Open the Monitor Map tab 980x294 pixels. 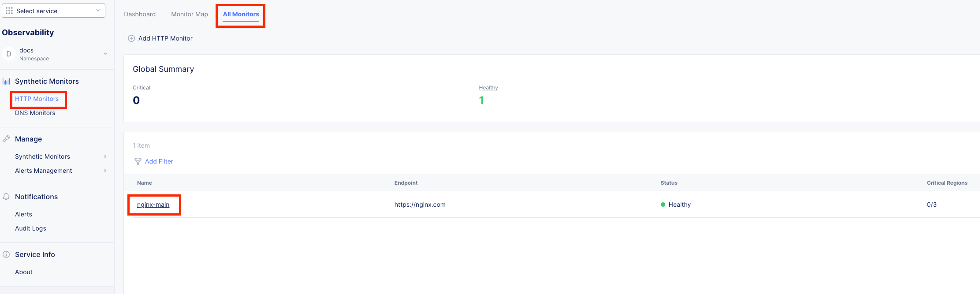(190, 14)
